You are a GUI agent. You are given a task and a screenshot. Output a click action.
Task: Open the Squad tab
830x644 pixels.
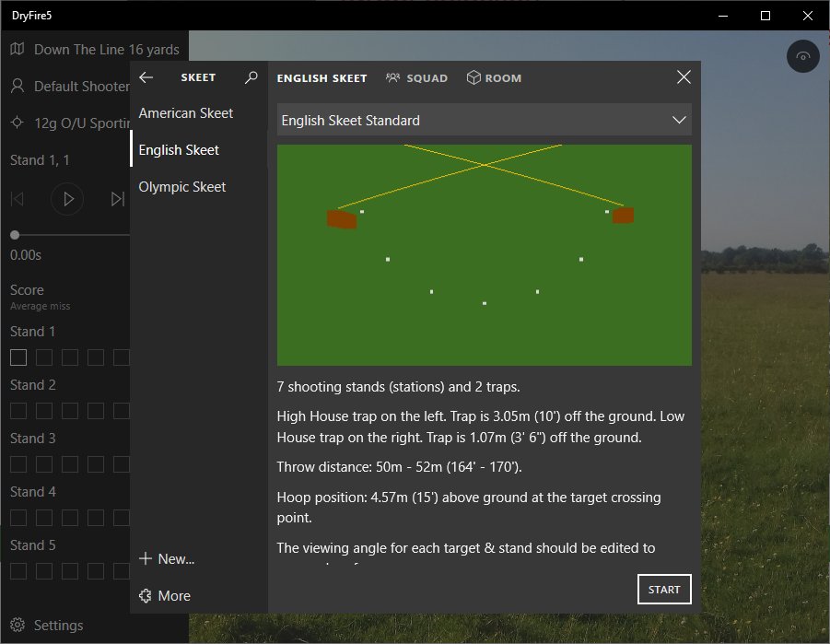click(x=416, y=78)
